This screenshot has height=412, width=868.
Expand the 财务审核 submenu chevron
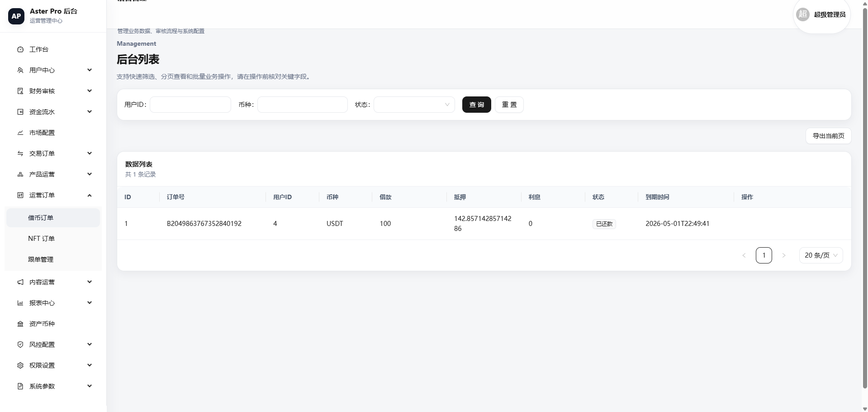[90, 91]
